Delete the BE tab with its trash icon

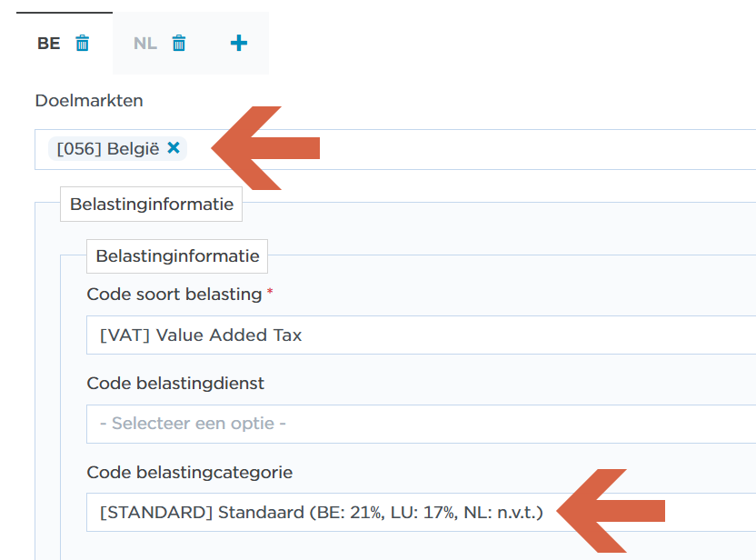[83, 43]
